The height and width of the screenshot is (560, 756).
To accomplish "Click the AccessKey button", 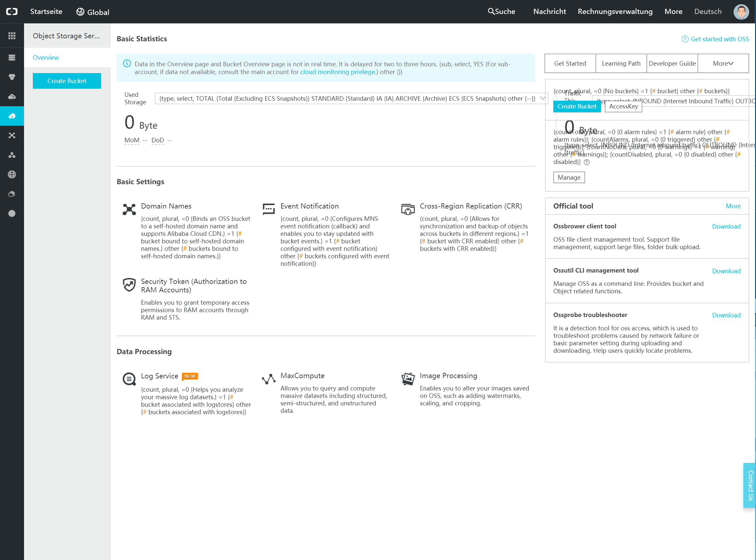I will 623,107.
